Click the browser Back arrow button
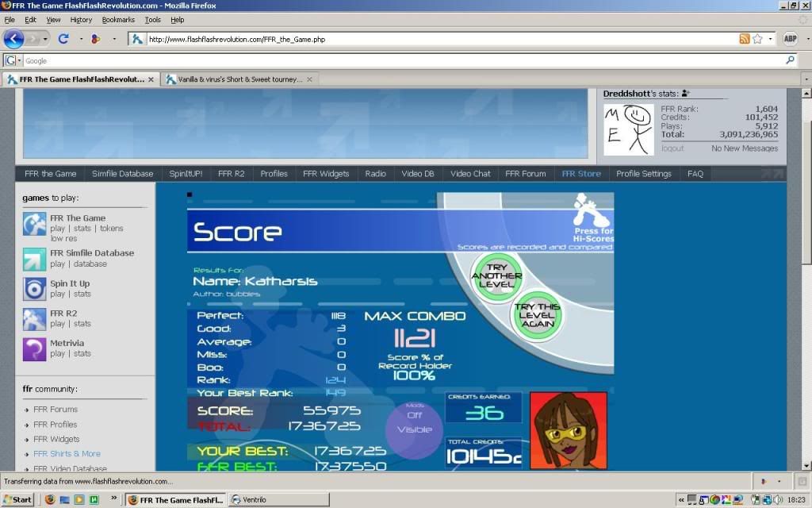The image size is (812, 508). tap(13, 38)
